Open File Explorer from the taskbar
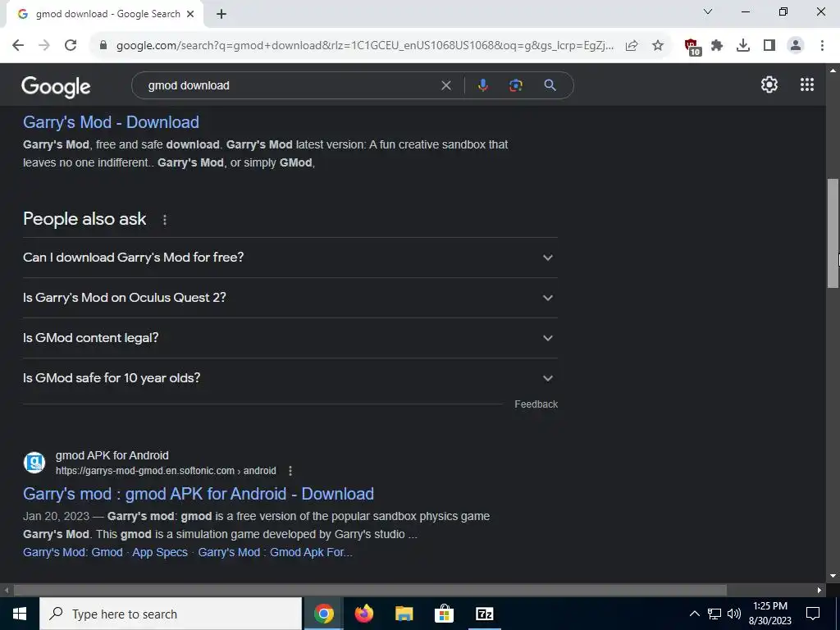Viewport: 840px width, 630px height. point(404,614)
